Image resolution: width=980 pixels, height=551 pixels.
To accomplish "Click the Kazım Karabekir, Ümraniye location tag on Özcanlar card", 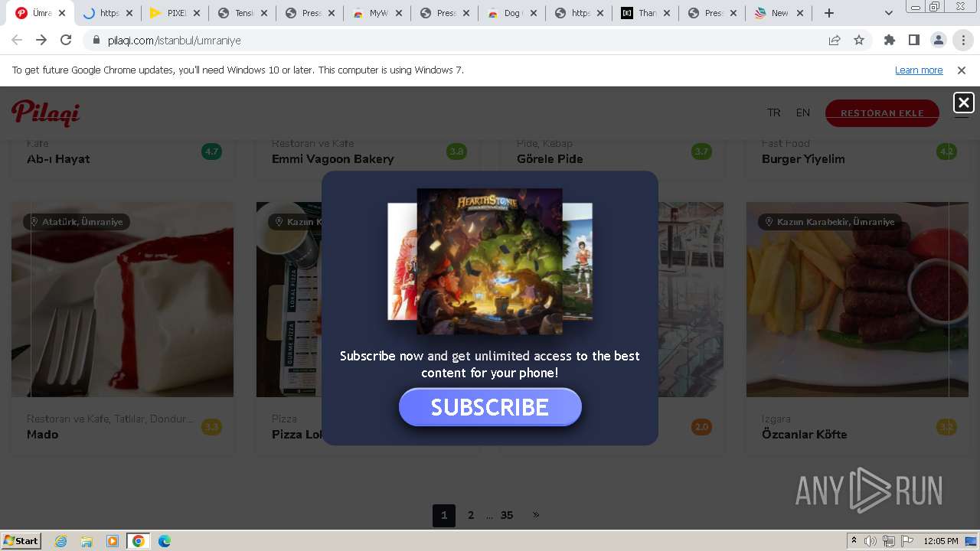I will 830,222.
